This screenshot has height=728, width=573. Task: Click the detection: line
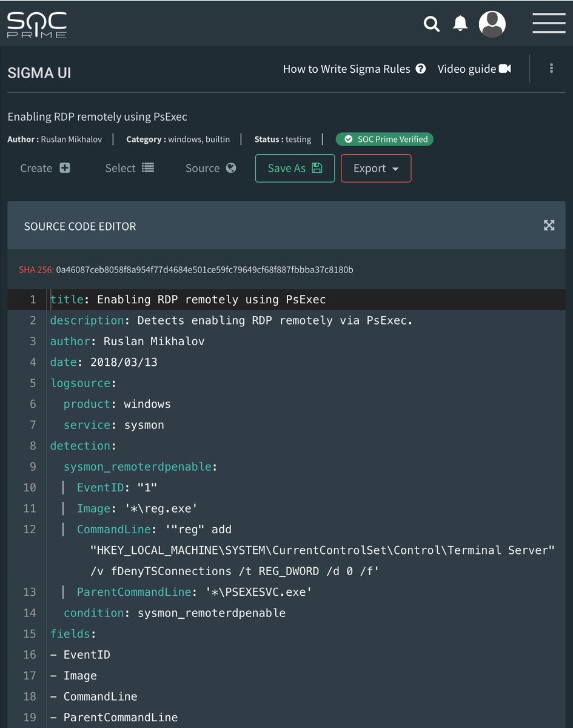pos(83,446)
